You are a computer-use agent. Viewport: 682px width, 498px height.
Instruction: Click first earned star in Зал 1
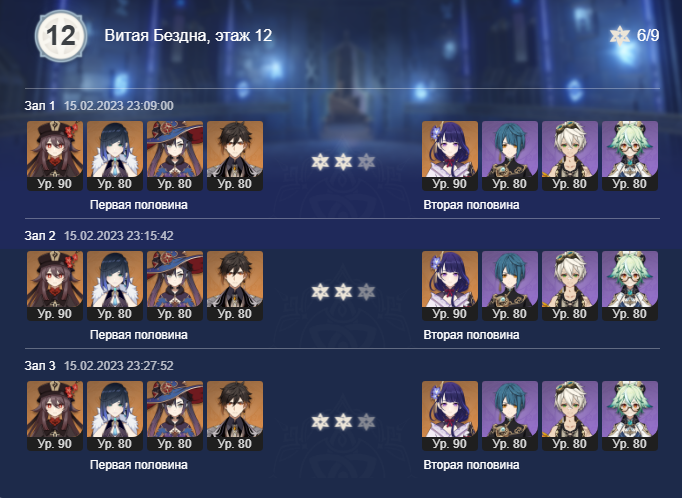[x=320, y=162]
